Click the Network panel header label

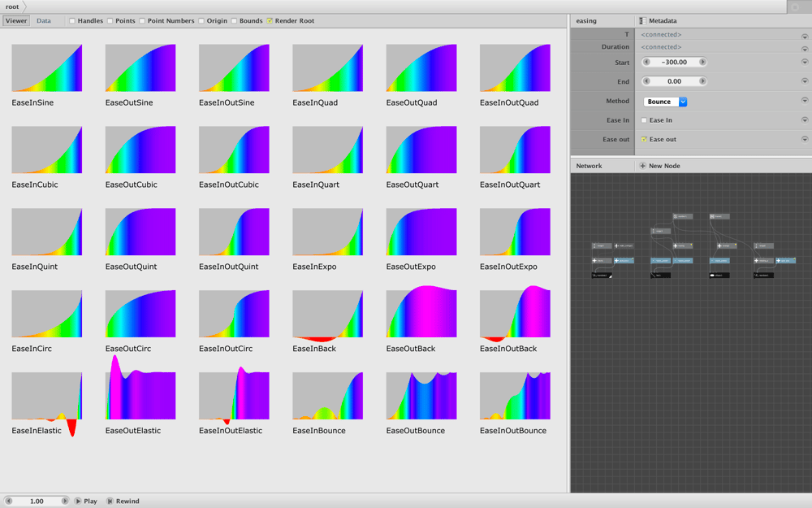click(x=589, y=166)
